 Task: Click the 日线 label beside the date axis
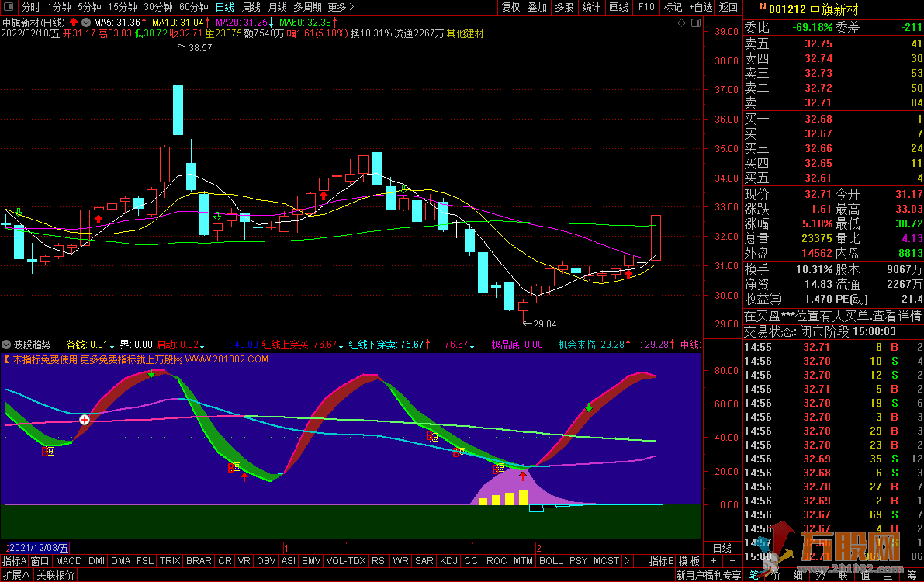point(722,548)
